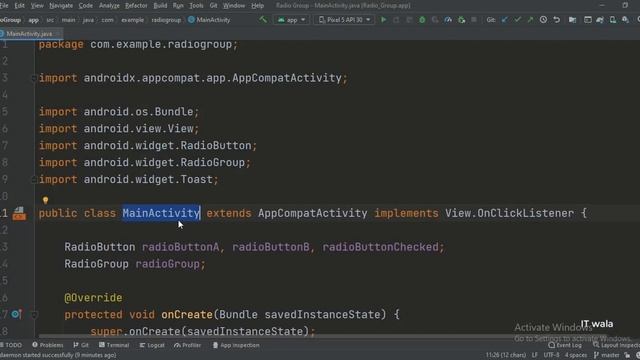The image size is (640, 360).
Task: Click the 'app' breadcrumb in navigation bar
Action: pos(33,20)
